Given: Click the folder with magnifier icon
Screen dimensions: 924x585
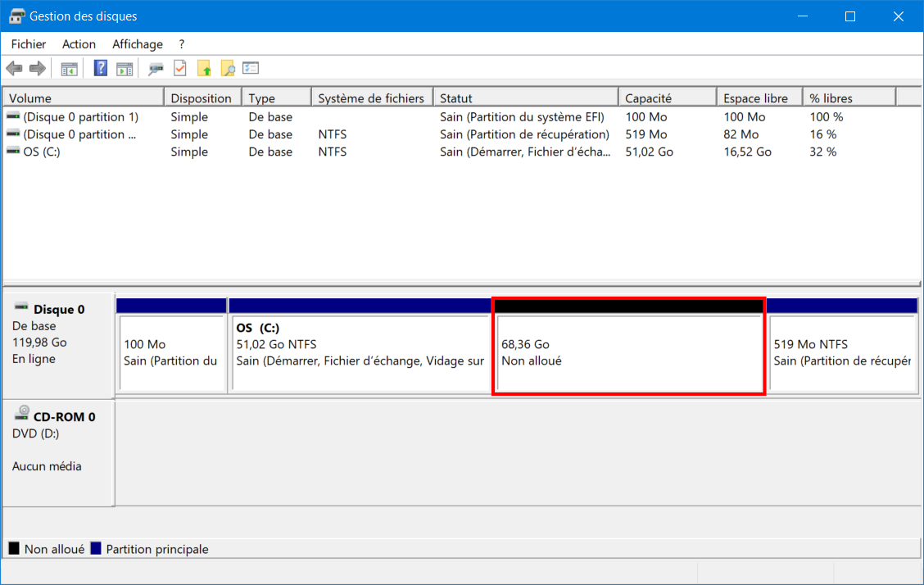Looking at the screenshot, I should tap(228, 68).
